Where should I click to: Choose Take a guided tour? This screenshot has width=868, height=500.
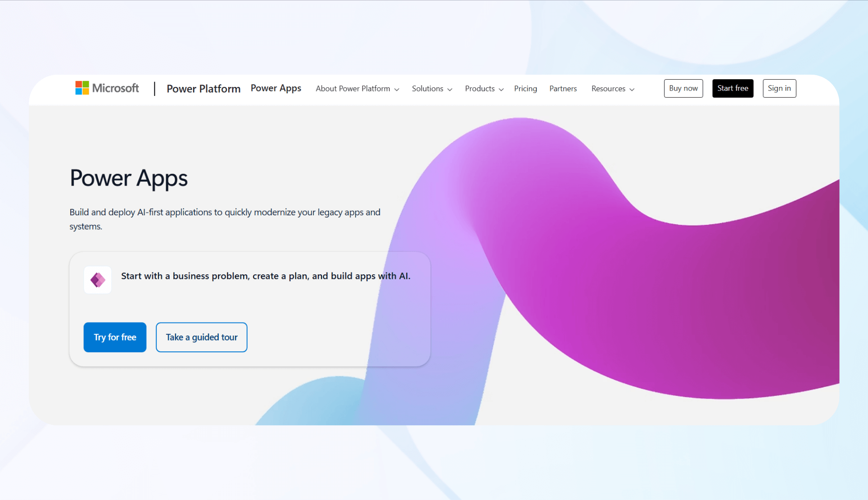201,337
